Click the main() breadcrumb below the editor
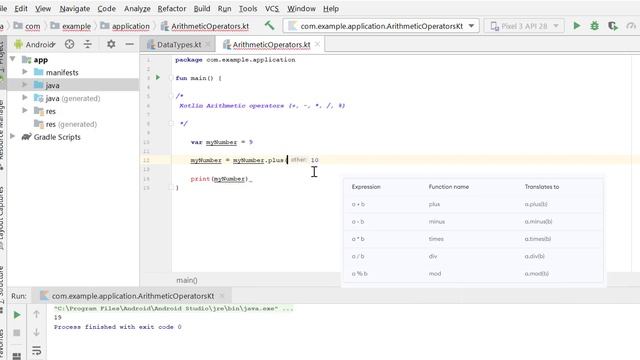This screenshot has height=360, width=640. (x=187, y=280)
